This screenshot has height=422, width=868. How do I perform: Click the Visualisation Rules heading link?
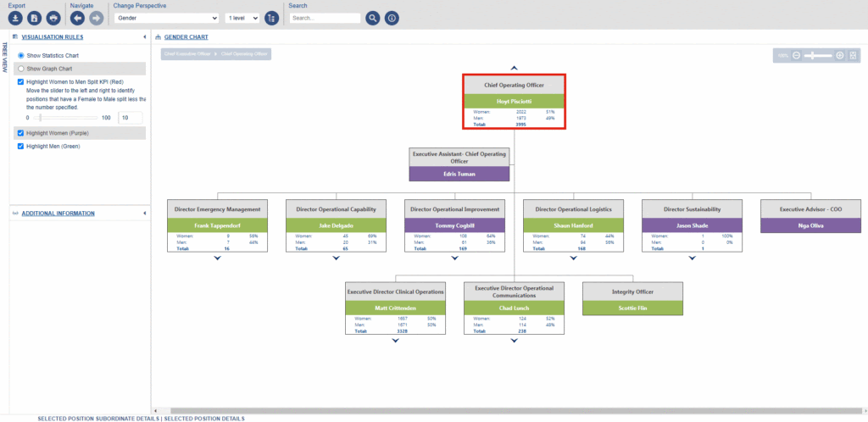(53, 37)
